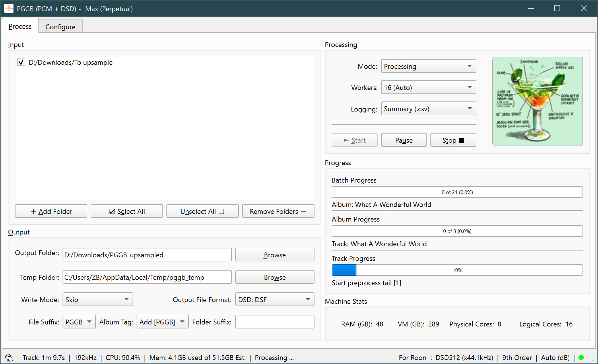Switch to the Configure tab

[60, 26]
